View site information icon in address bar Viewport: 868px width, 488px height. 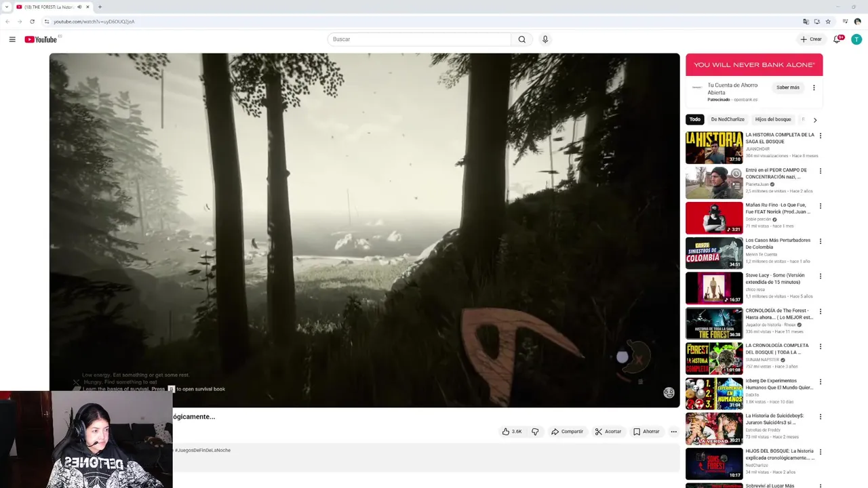tap(46, 22)
